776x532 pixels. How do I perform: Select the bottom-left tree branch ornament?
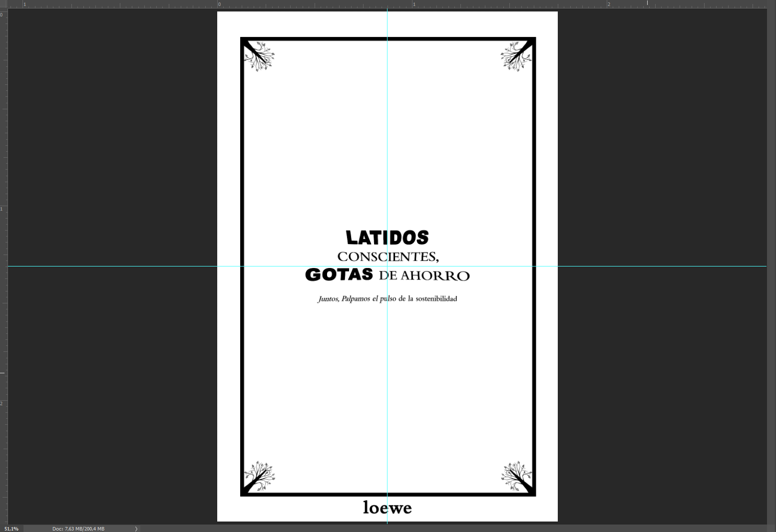pos(259,476)
